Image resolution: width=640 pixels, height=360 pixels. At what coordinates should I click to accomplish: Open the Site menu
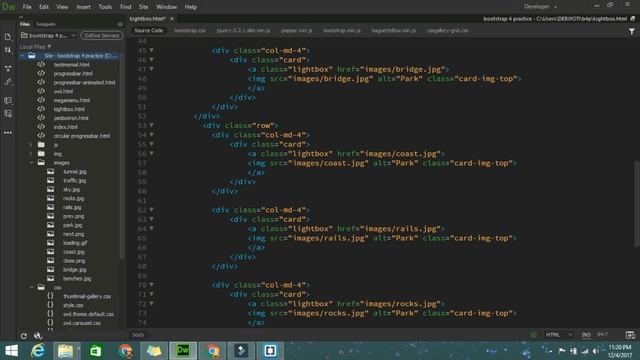click(143, 7)
